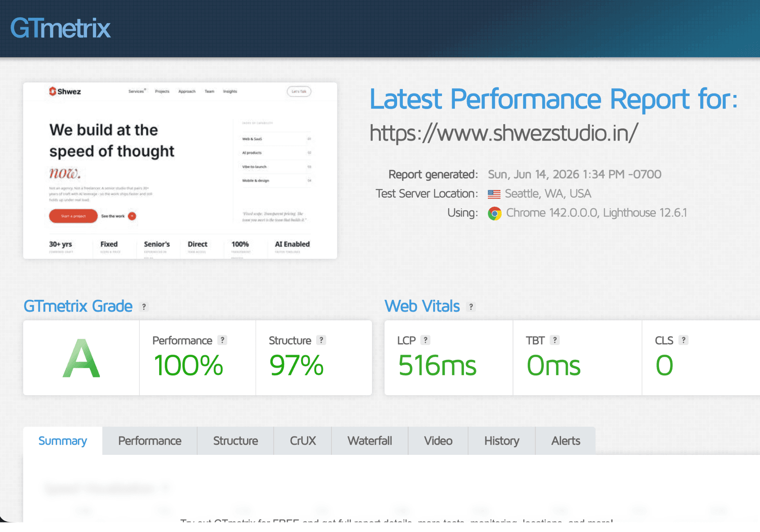Screen dimensions: 760x532
Task: Open the CrUX tab
Action: [303, 441]
